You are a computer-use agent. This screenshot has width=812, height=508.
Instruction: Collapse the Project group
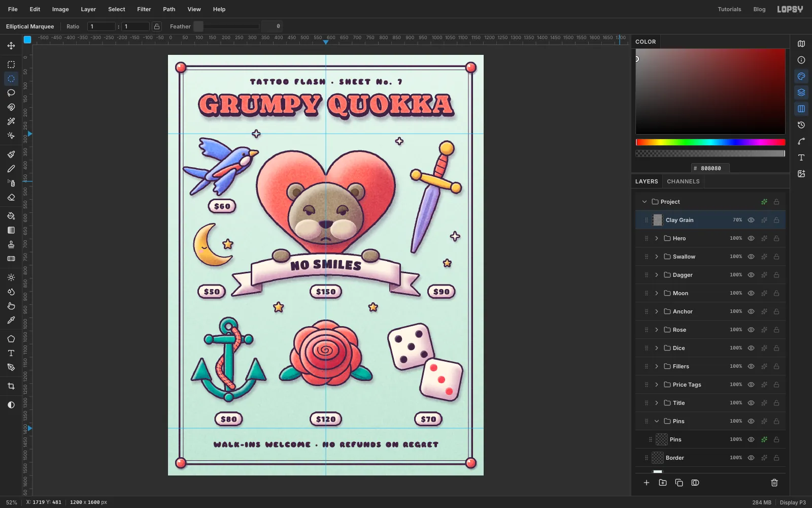[645, 202]
